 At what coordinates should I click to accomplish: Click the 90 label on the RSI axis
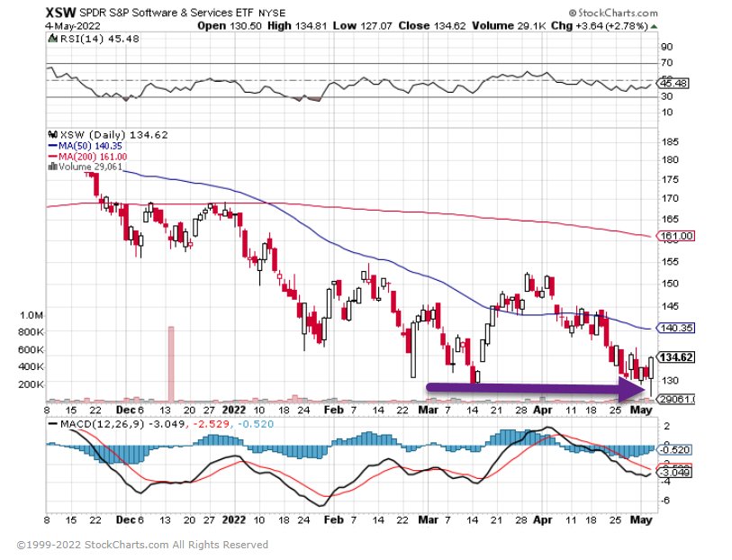point(667,47)
